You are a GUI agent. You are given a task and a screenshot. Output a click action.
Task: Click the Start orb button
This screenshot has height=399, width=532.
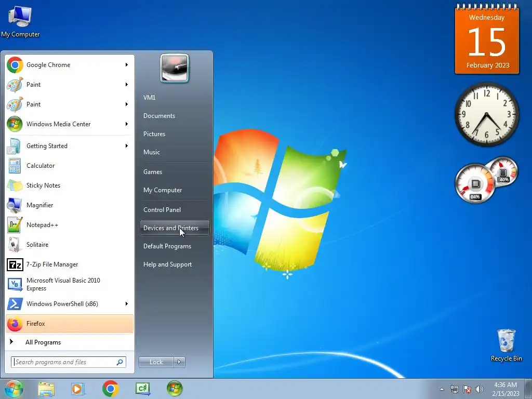coord(14,389)
